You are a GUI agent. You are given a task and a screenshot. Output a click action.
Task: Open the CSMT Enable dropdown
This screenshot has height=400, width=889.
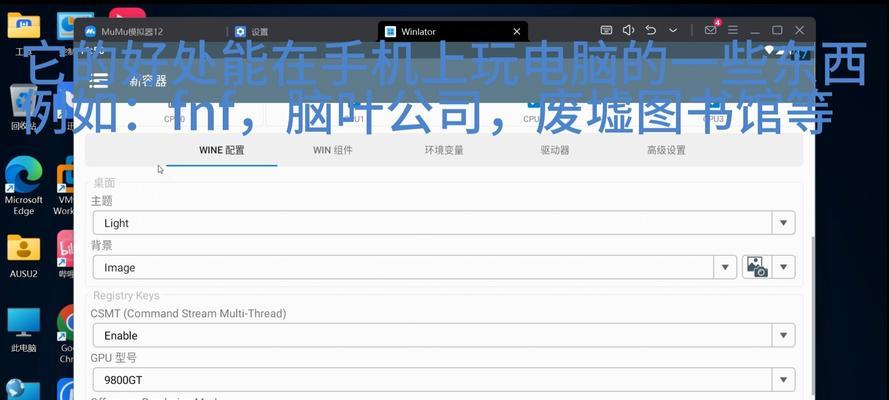(x=444, y=335)
